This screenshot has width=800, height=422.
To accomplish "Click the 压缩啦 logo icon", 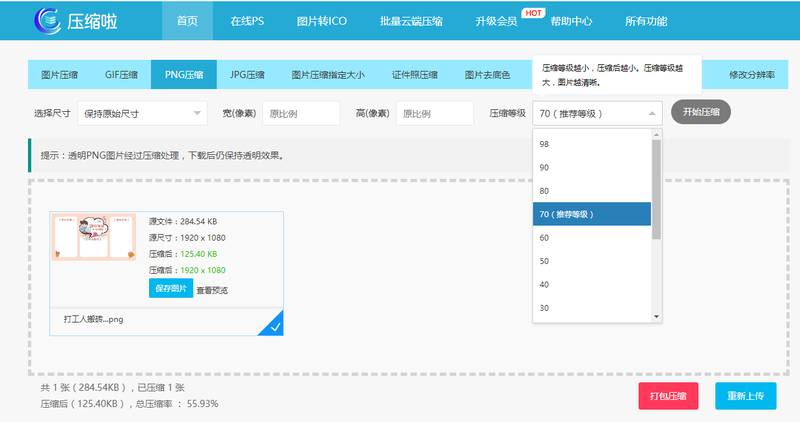I will 47,21.
